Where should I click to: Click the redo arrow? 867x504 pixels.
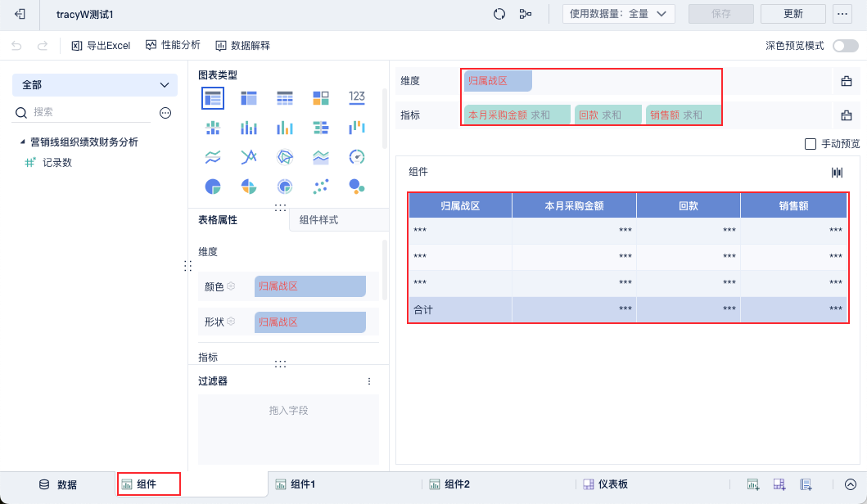[x=42, y=45]
